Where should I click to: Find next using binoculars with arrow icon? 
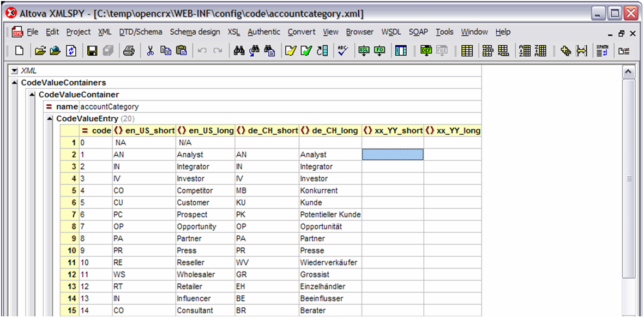(254, 51)
